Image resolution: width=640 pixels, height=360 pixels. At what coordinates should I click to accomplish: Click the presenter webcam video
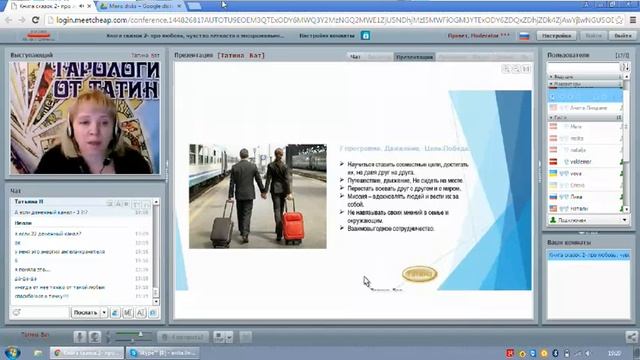click(x=85, y=118)
